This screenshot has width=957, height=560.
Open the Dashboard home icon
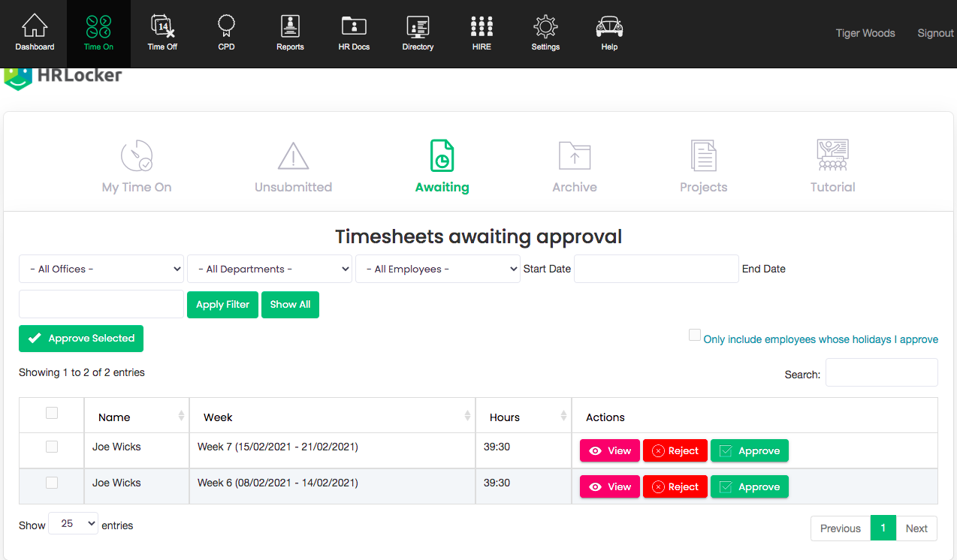point(34,33)
